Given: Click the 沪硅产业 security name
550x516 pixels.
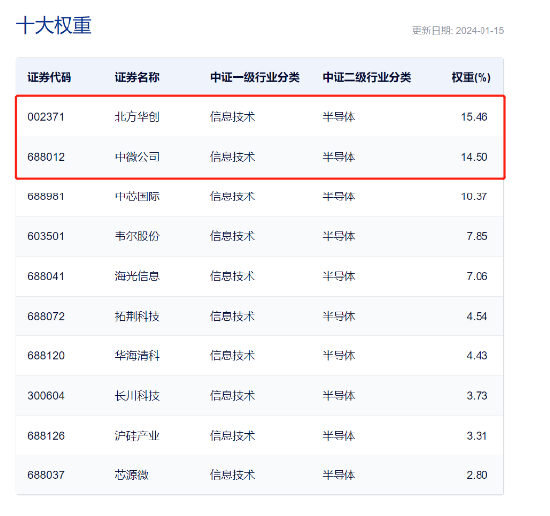Looking at the screenshot, I should pos(137,436).
